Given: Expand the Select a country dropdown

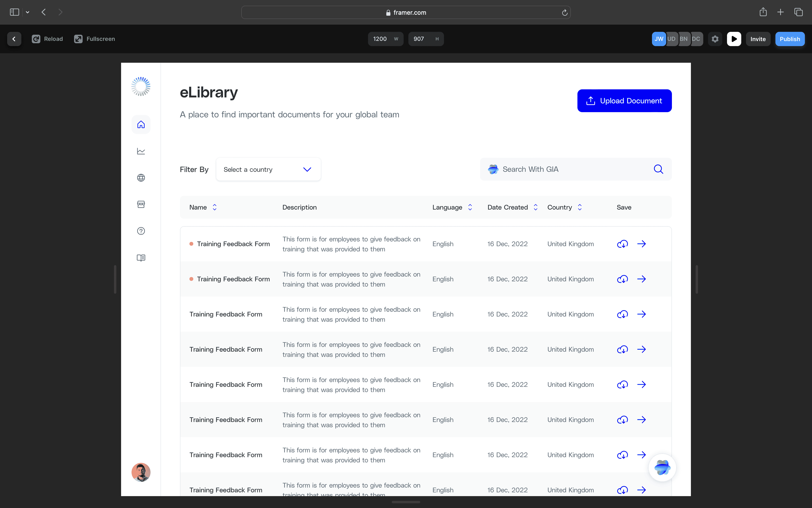Looking at the screenshot, I should pyautogui.click(x=268, y=169).
